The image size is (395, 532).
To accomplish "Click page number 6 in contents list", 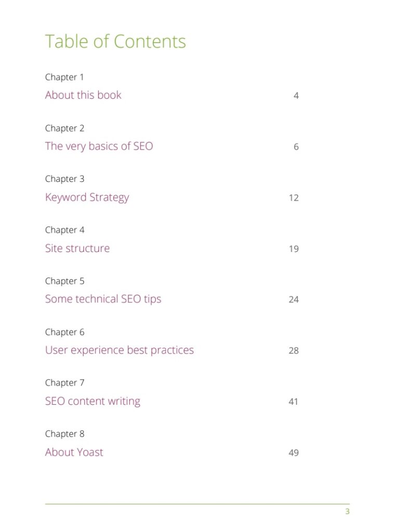I will 296,147.
